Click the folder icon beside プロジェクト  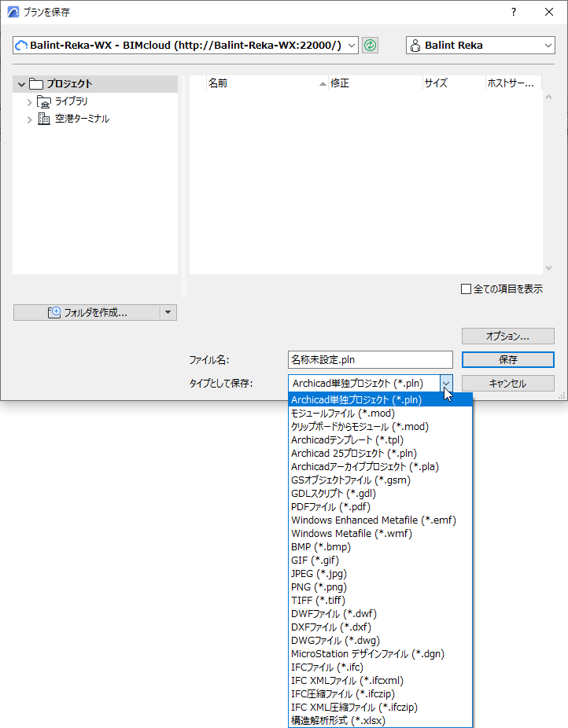(x=35, y=84)
